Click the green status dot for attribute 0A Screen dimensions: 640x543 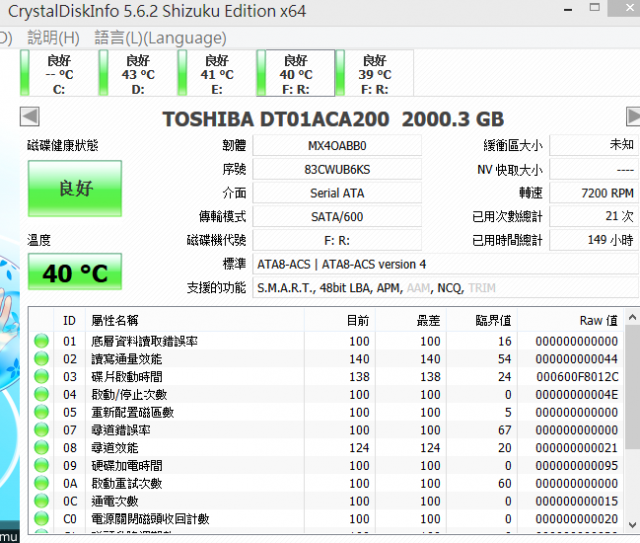pos(41,483)
